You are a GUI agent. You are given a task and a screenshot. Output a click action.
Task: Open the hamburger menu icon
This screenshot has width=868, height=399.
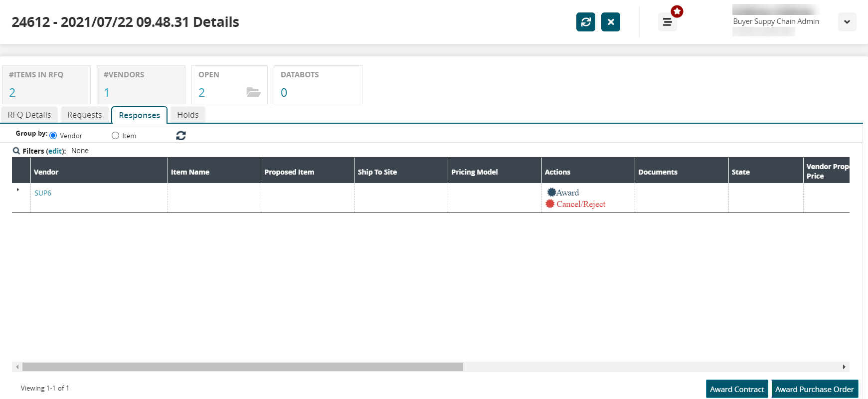pos(668,22)
